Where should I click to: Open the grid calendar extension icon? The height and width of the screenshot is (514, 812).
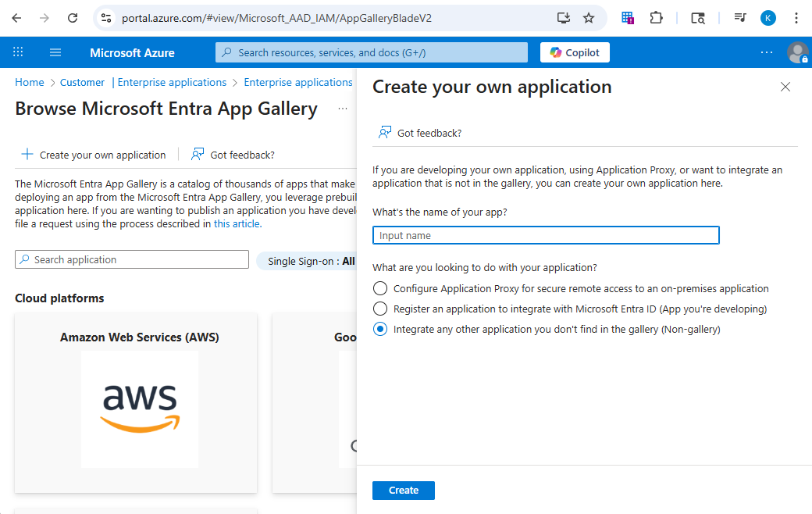point(628,18)
